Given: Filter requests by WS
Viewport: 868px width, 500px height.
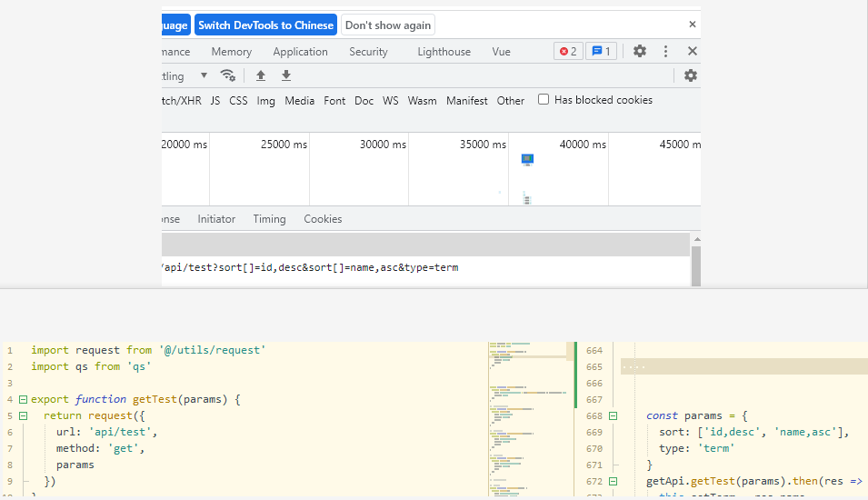Looking at the screenshot, I should (390, 101).
